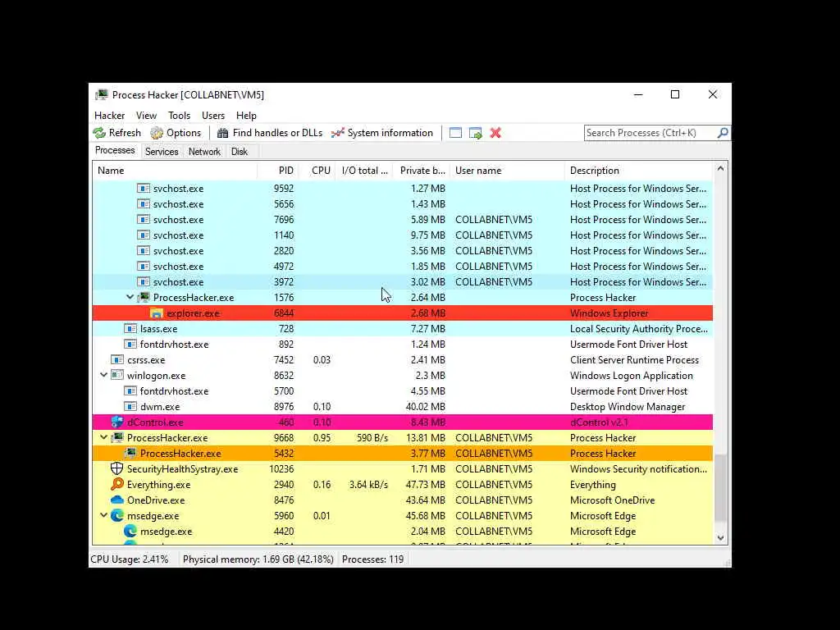
Task: Click the vertical scrollbar thumb
Action: (720, 487)
